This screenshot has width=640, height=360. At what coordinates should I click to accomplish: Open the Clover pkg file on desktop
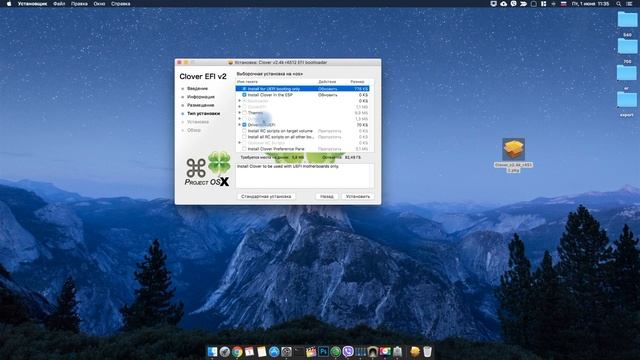pyautogui.click(x=513, y=149)
